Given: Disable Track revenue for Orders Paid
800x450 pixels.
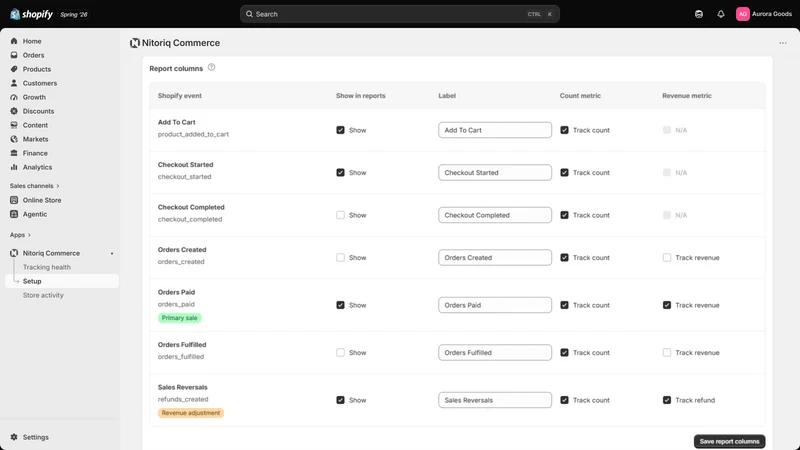Looking at the screenshot, I should pos(667,305).
